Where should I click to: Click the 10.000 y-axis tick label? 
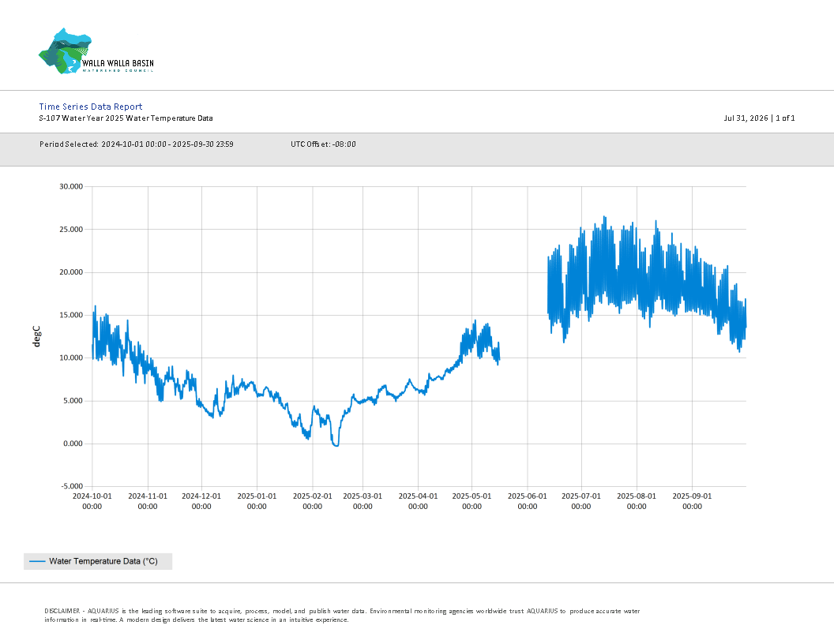coord(71,358)
